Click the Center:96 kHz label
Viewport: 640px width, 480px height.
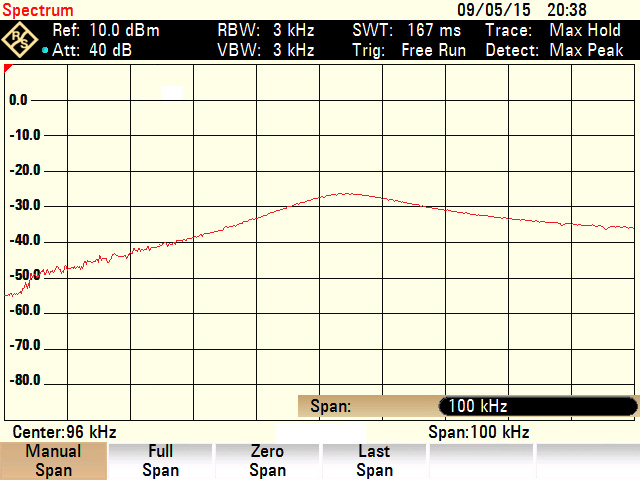[64, 432]
